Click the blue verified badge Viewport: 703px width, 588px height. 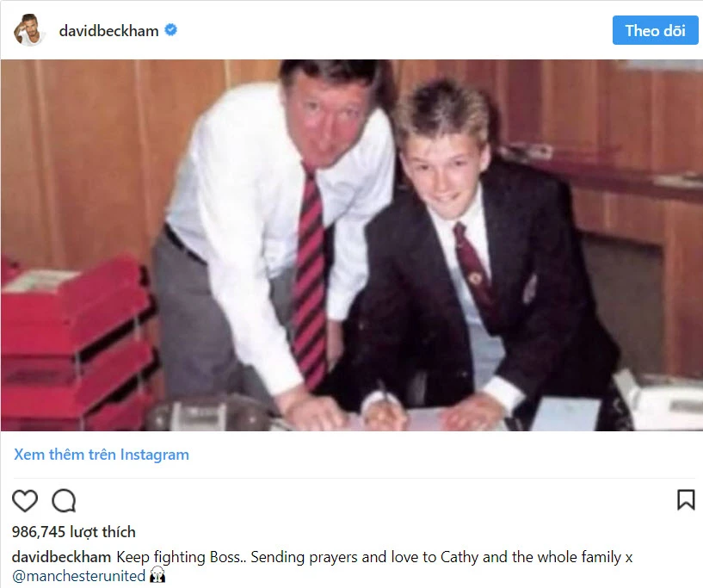pyautogui.click(x=171, y=30)
